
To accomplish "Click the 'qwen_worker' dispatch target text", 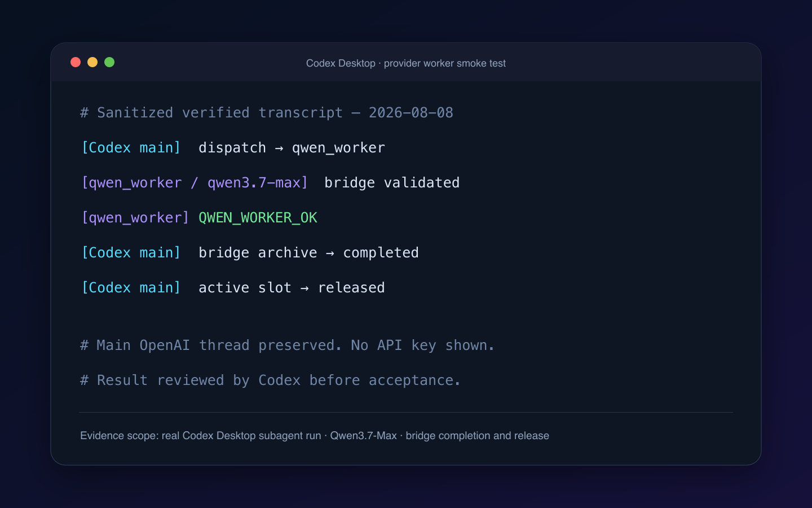I will (x=338, y=148).
